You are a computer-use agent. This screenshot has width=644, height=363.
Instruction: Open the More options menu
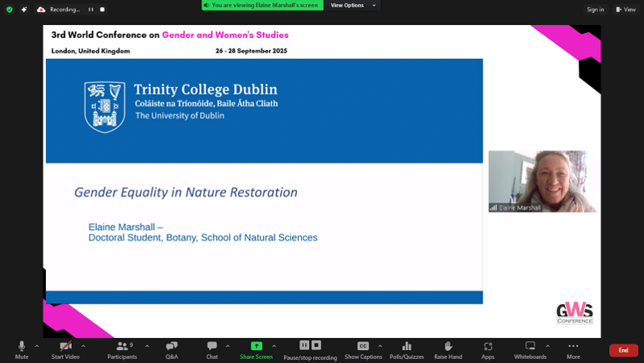[x=573, y=347]
